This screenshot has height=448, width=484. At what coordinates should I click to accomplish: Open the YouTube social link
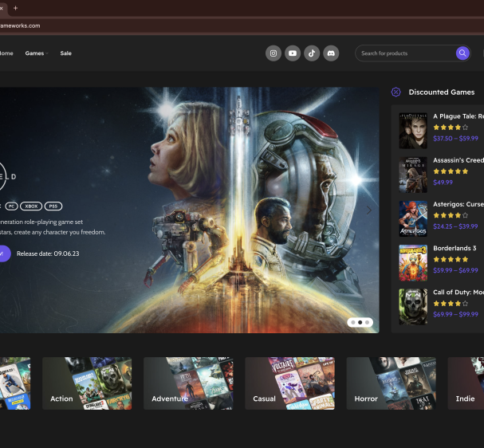pyautogui.click(x=293, y=53)
